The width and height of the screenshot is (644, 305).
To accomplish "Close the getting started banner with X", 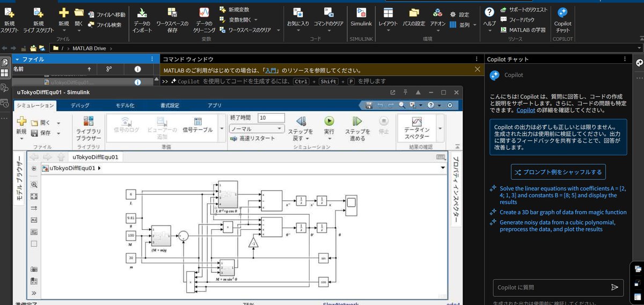I will pos(478,69).
